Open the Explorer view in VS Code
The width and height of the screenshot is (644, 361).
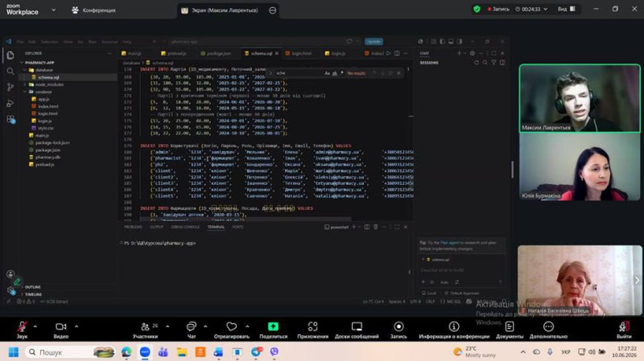[10, 55]
